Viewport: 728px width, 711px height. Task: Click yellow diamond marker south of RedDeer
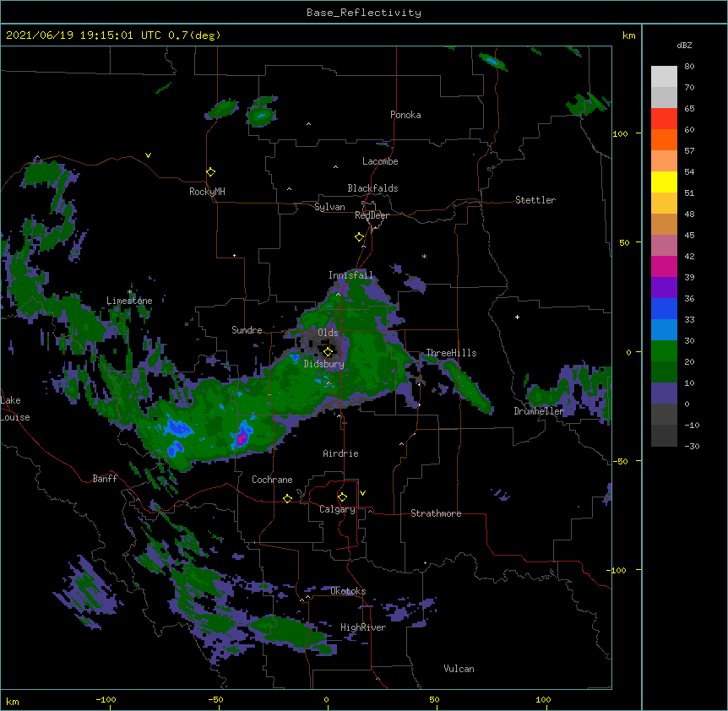pos(360,237)
